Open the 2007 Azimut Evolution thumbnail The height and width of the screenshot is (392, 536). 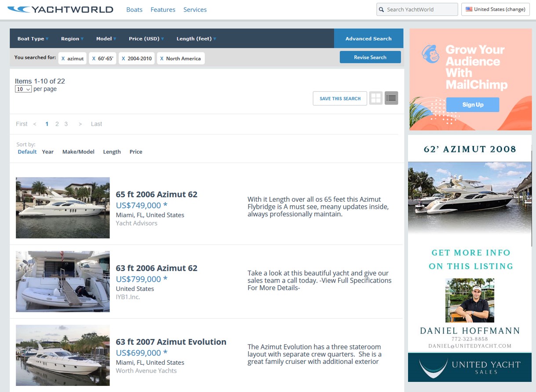63,355
